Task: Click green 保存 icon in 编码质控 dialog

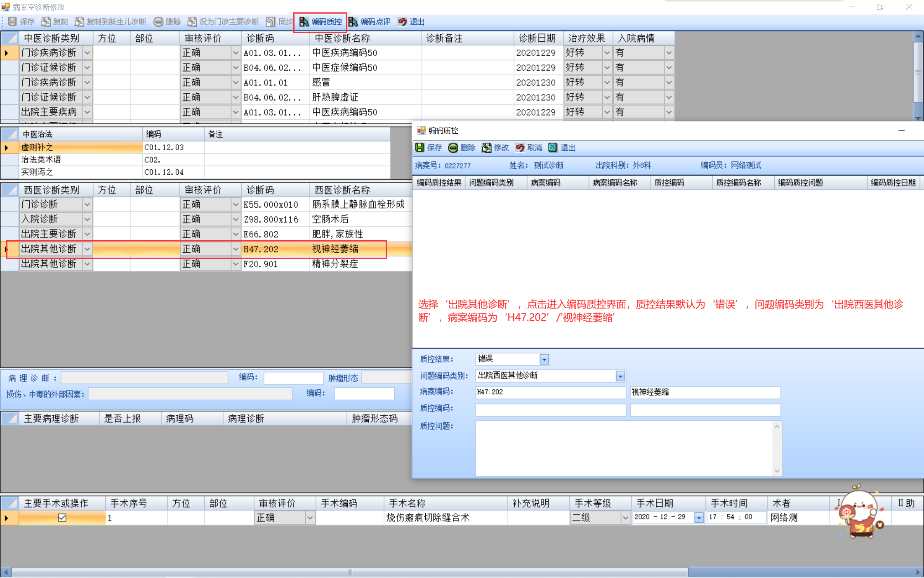Action: 420,148
